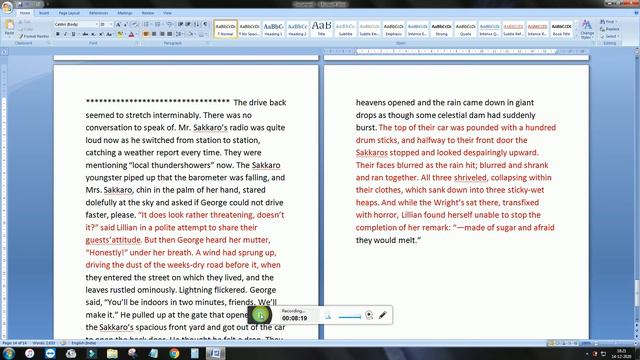The height and width of the screenshot is (360, 640).
Task: Apply the Book Title style
Action: tap(561, 29)
